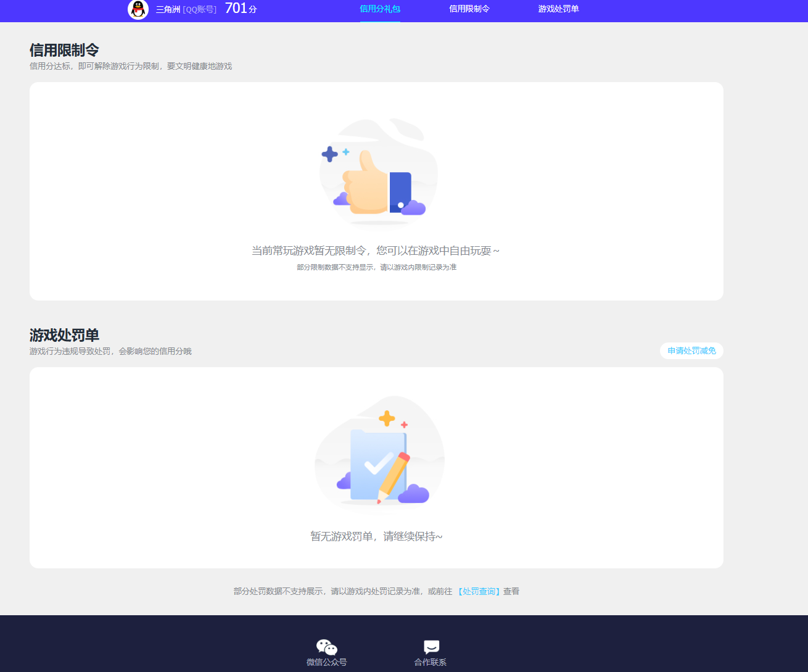Open the 信用分礼包 tab
This screenshot has height=672, width=808.
click(x=380, y=9)
